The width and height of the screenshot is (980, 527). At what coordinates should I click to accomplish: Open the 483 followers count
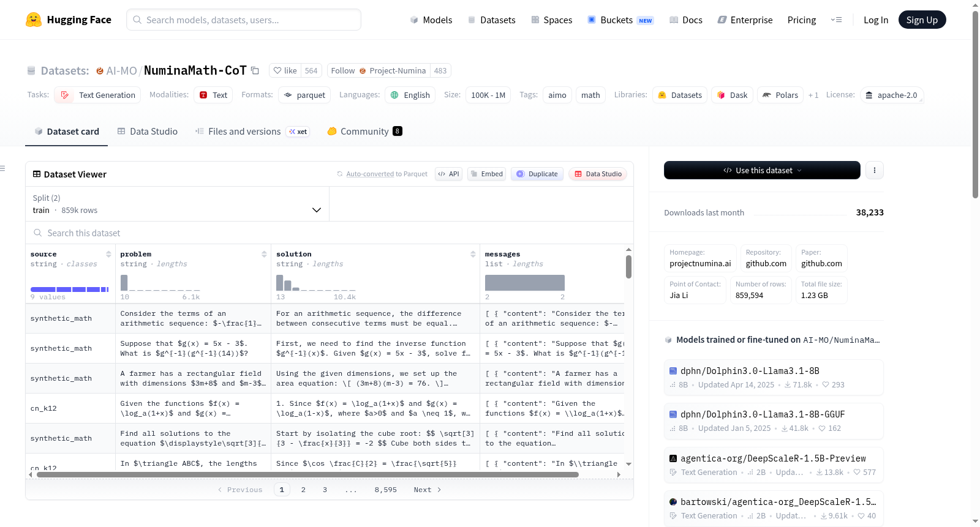click(x=440, y=70)
